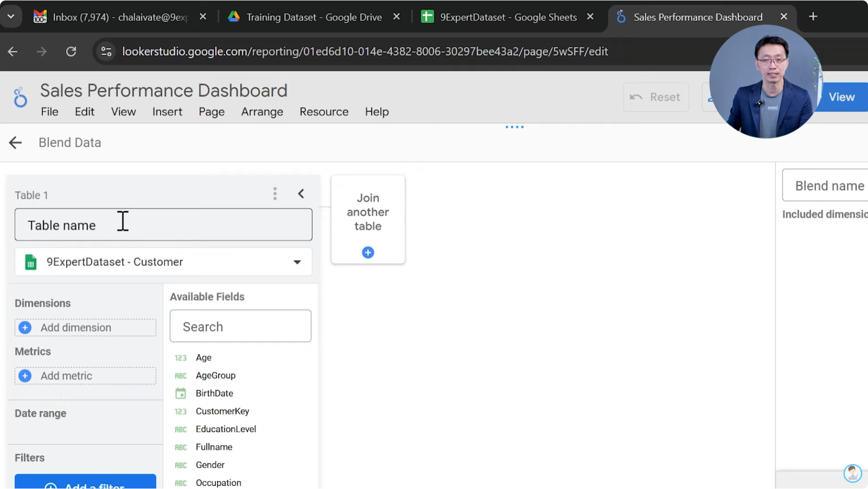The image size is (868, 489).
Task: Click the Add dimension plus icon
Action: tap(25, 328)
